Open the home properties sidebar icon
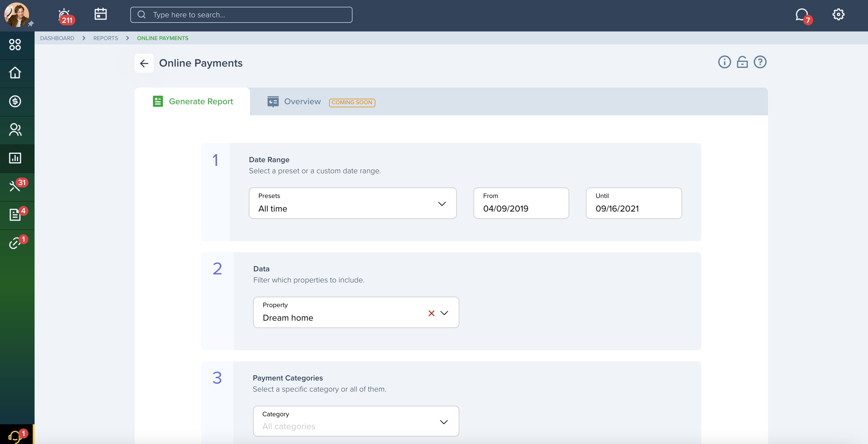 pyautogui.click(x=15, y=73)
